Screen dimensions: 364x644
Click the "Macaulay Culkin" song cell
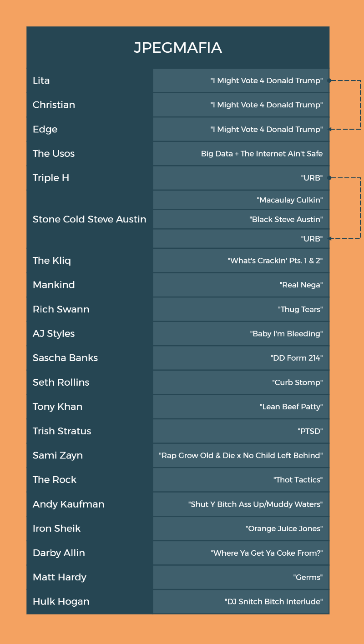(289, 200)
